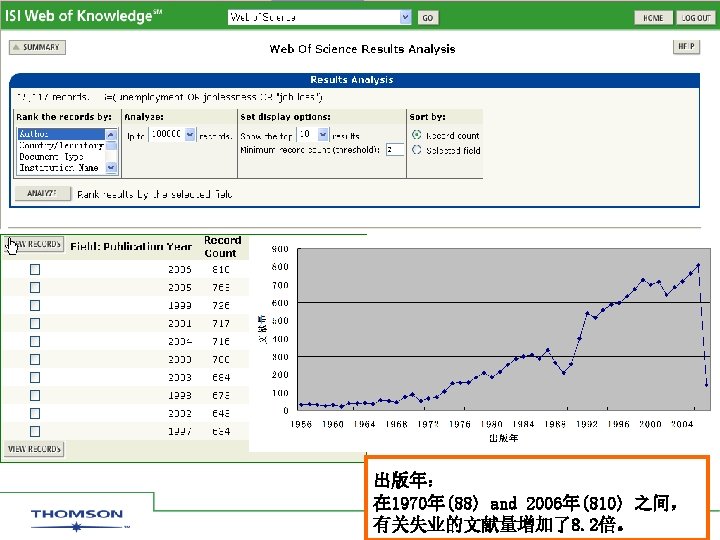720x540 pixels.
Task: Click top VIEW RECORDS button
Action: point(35,244)
